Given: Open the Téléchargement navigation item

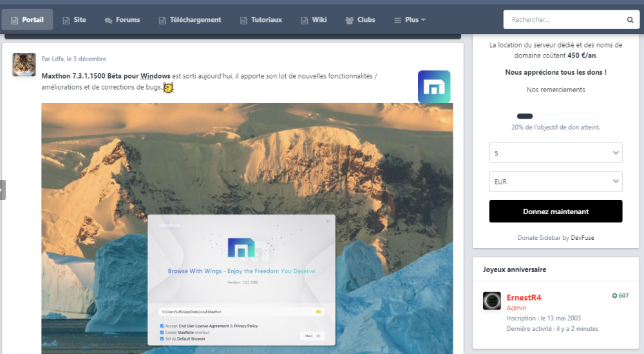Looking at the screenshot, I should click(189, 20).
